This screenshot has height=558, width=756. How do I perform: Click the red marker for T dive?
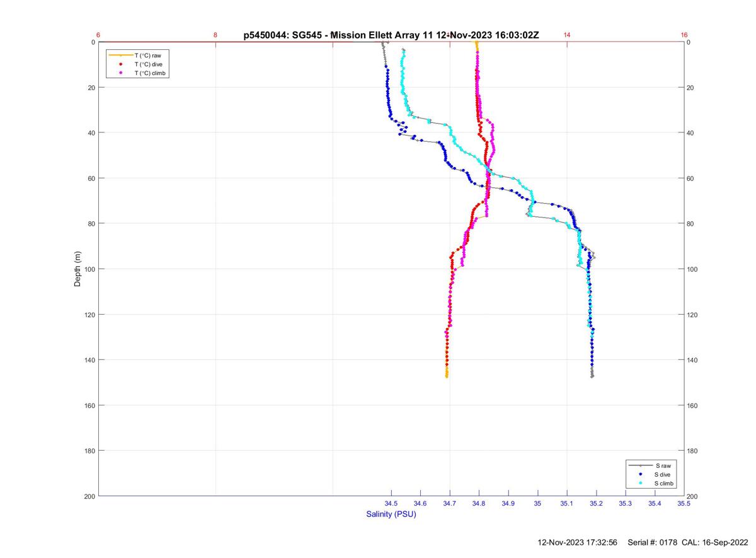[x=120, y=64]
